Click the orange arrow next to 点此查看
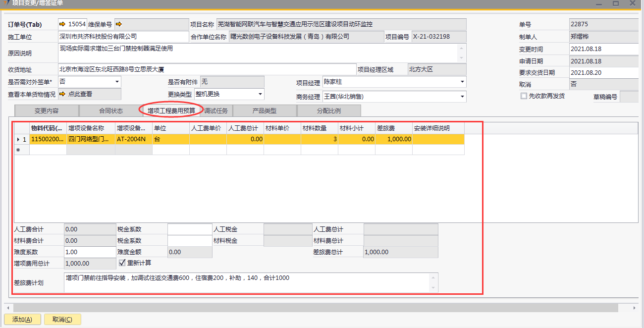Screen dimensions: 644x328 coord(62,94)
